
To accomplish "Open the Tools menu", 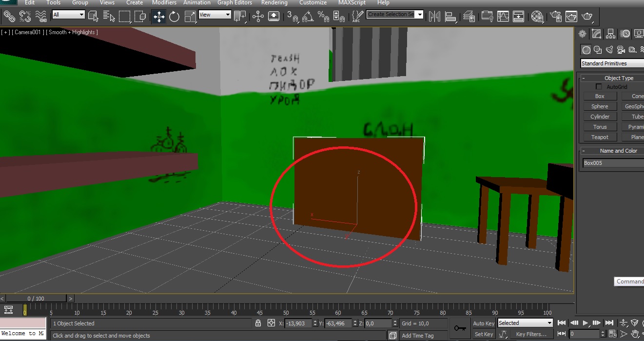I will click(x=54, y=3).
